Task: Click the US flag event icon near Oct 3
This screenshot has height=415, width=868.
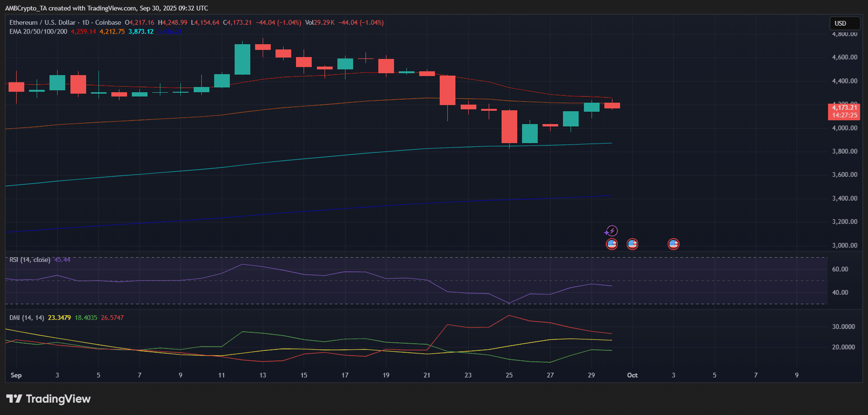Action: pyautogui.click(x=673, y=244)
